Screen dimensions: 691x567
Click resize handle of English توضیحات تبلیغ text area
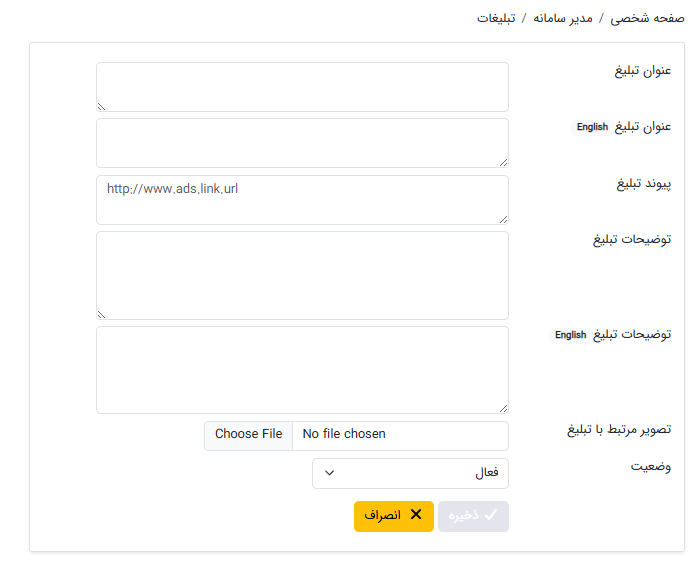point(502,407)
